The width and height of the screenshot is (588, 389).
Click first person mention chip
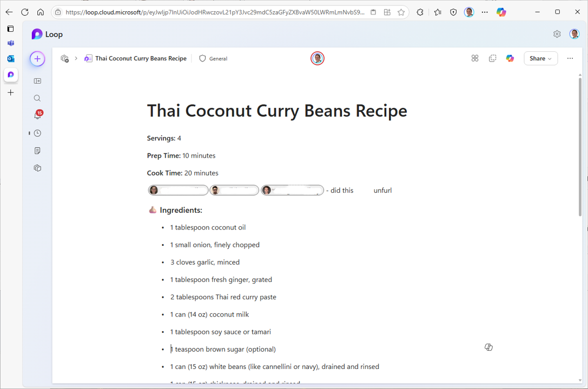pos(178,190)
